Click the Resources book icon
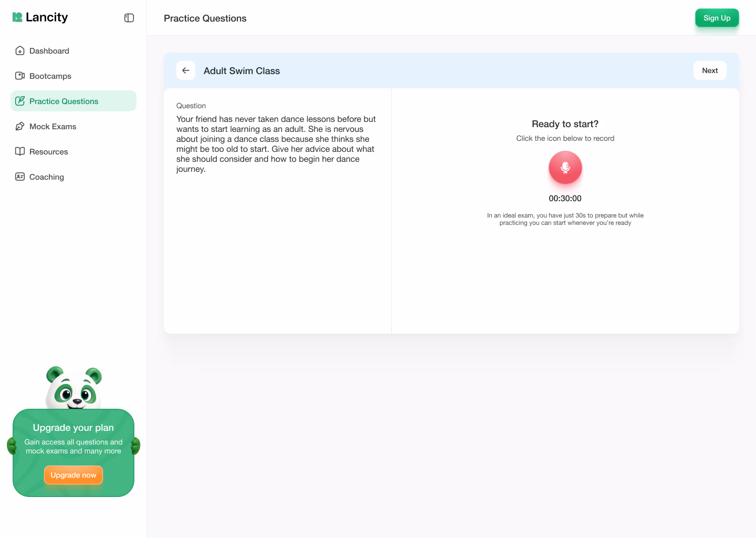The height and width of the screenshot is (538, 756). tap(20, 151)
